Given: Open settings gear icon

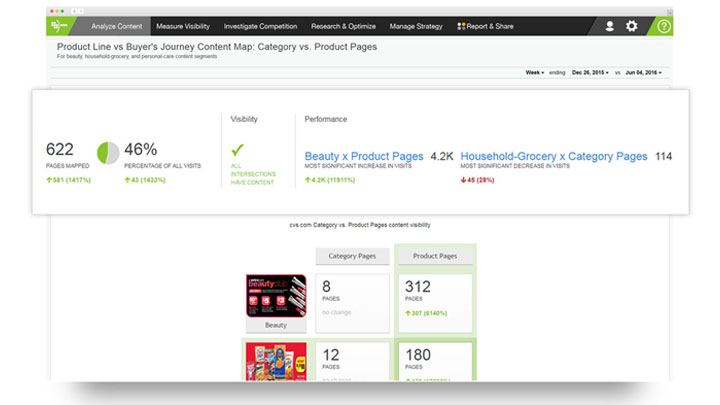Looking at the screenshot, I should [632, 26].
